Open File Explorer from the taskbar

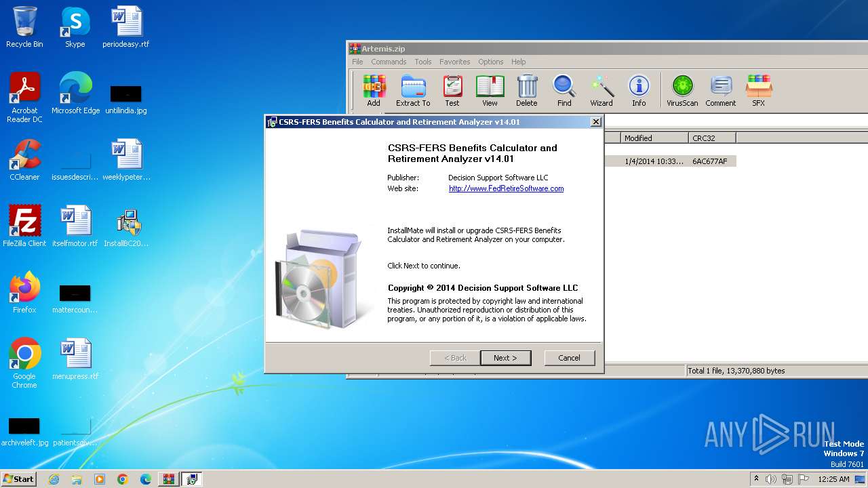coord(77,479)
